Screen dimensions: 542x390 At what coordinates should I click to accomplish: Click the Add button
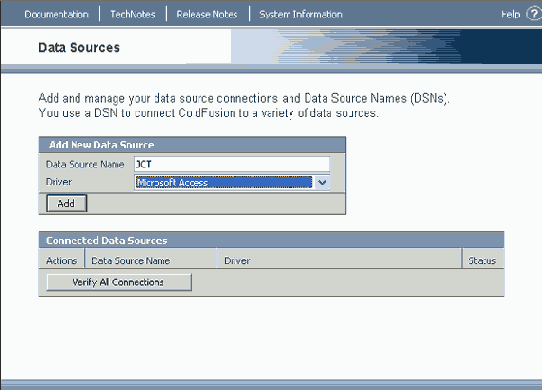tap(66, 203)
